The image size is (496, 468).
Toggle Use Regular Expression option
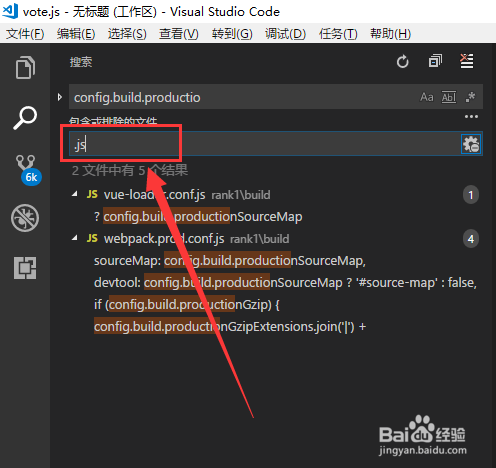(470, 97)
